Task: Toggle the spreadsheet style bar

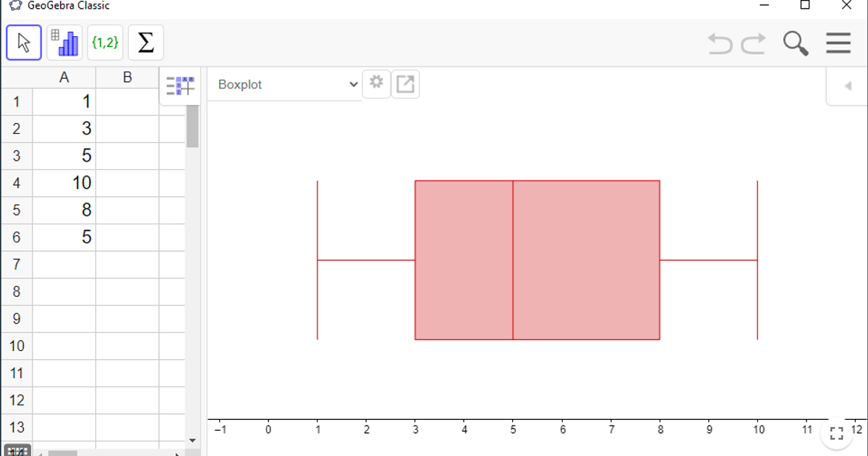Action: point(179,85)
